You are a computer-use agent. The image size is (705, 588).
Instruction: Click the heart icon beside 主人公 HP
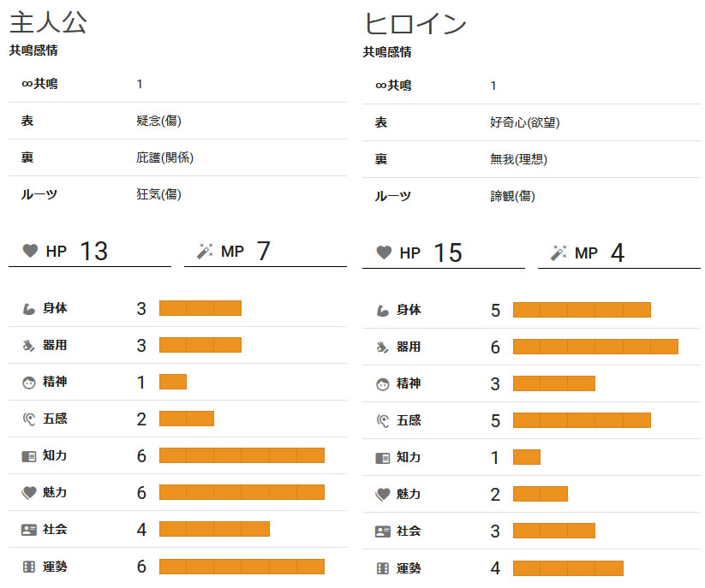pyautogui.click(x=30, y=251)
